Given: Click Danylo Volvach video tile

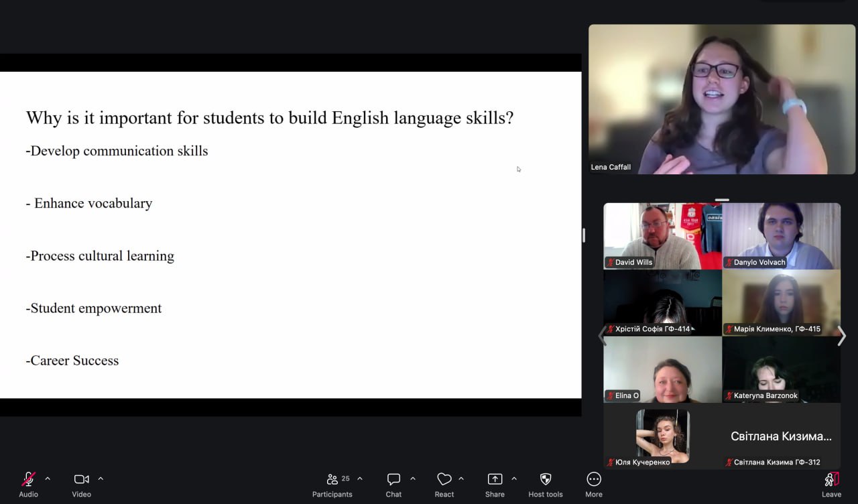Looking at the screenshot, I should pyautogui.click(x=781, y=236).
